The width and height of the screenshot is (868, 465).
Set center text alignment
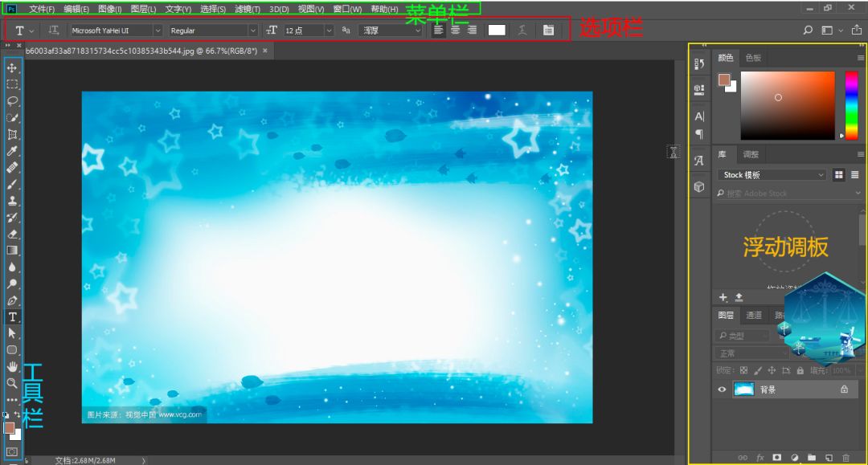click(455, 30)
